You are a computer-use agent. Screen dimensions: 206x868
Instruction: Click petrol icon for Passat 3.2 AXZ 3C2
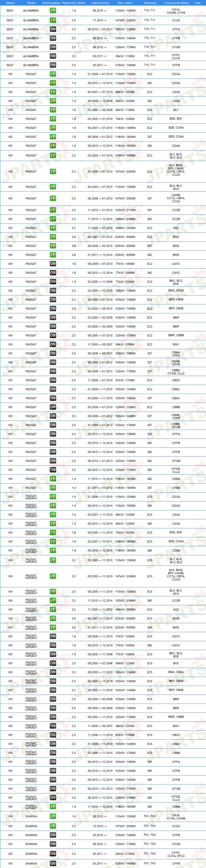tap(53, 228)
